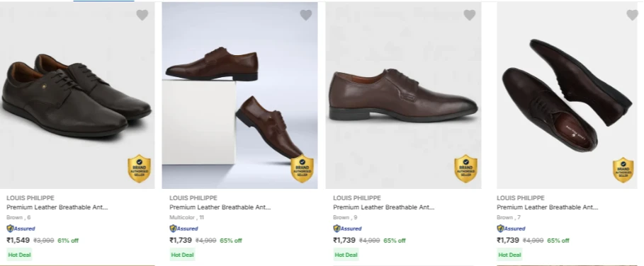Image resolution: width=644 pixels, height=266 pixels.
Task: Click seller shield badge on Brown size 7 shoe
Action: (623, 170)
